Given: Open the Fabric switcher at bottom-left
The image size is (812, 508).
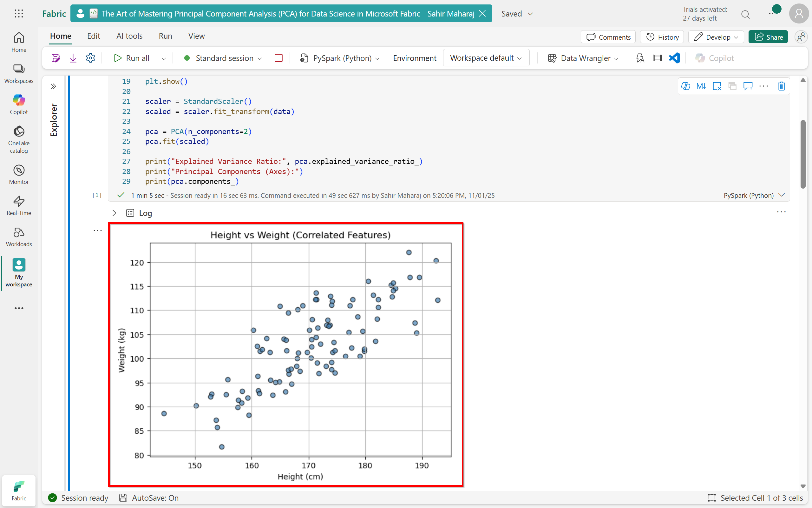Looking at the screenshot, I should click(19, 491).
